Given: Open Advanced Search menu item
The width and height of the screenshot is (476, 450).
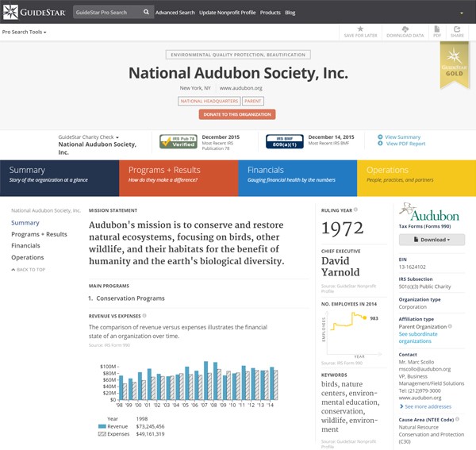Looking at the screenshot, I should 175,13.
